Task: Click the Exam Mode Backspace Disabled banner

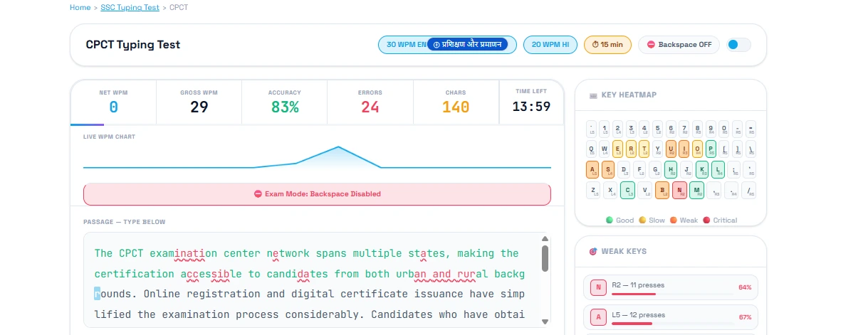Action: point(317,194)
